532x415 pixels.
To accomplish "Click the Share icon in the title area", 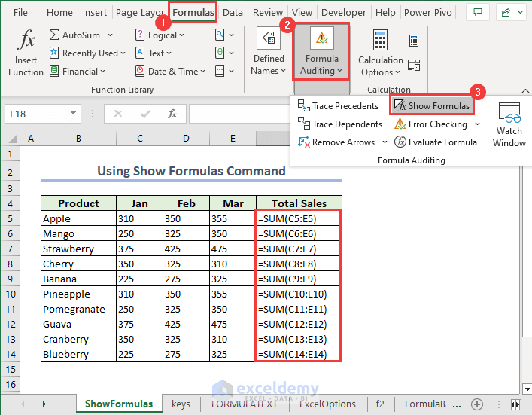I will (506, 13).
